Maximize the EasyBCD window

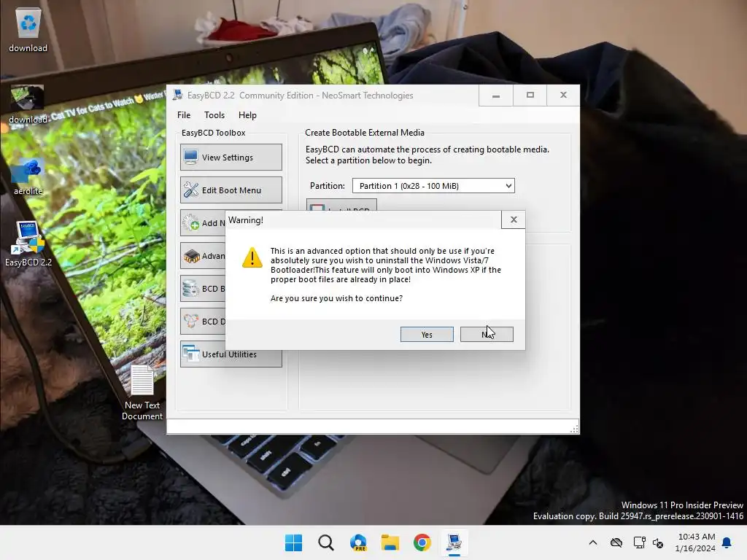coord(530,96)
